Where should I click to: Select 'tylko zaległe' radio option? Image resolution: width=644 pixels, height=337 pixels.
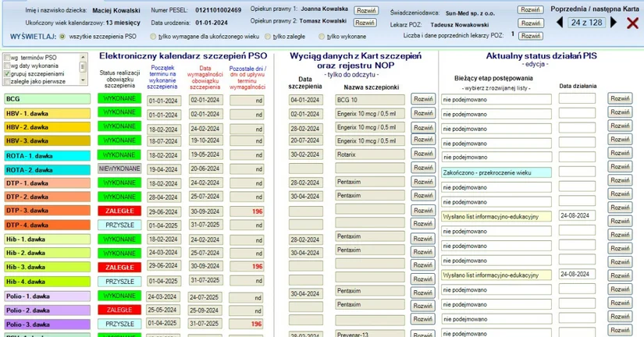click(x=268, y=37)
